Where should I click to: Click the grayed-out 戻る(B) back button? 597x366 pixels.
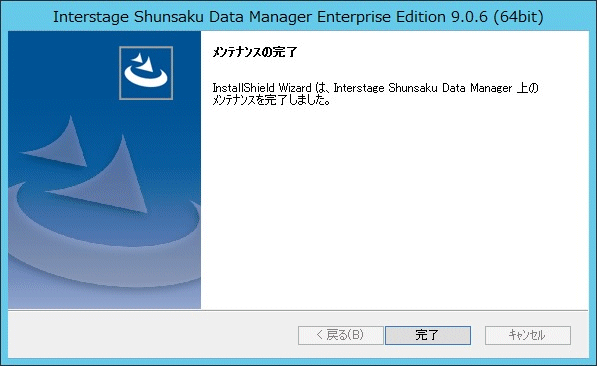pos(340,335)
